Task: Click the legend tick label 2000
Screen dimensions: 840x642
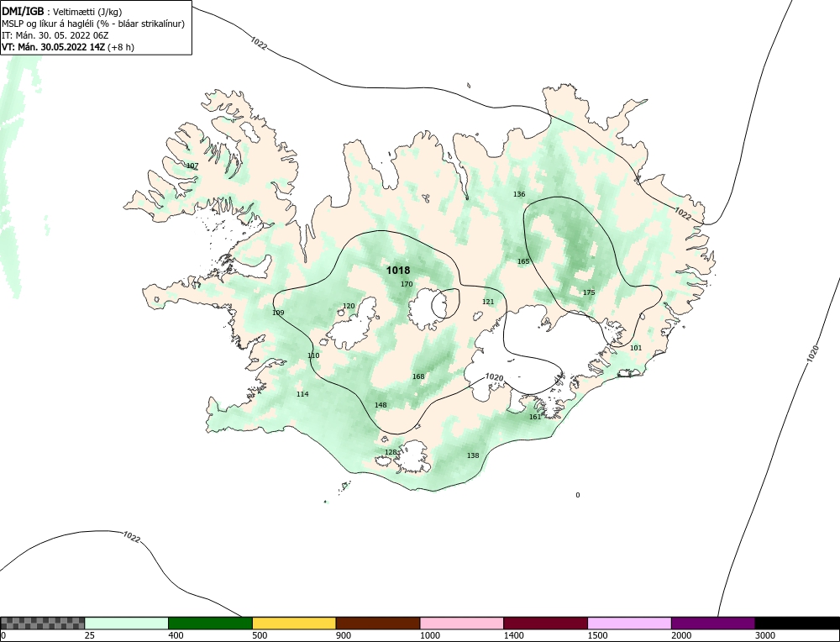Action: coord(681,635)
